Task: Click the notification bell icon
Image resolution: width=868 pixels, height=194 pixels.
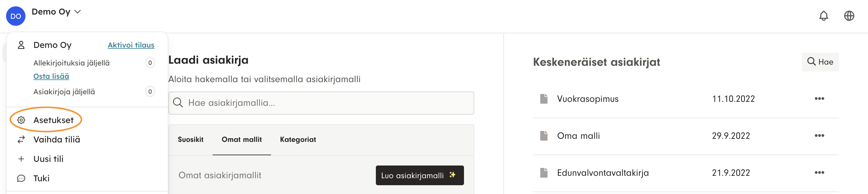Action: pyautogui.click(x=823, y=16)
